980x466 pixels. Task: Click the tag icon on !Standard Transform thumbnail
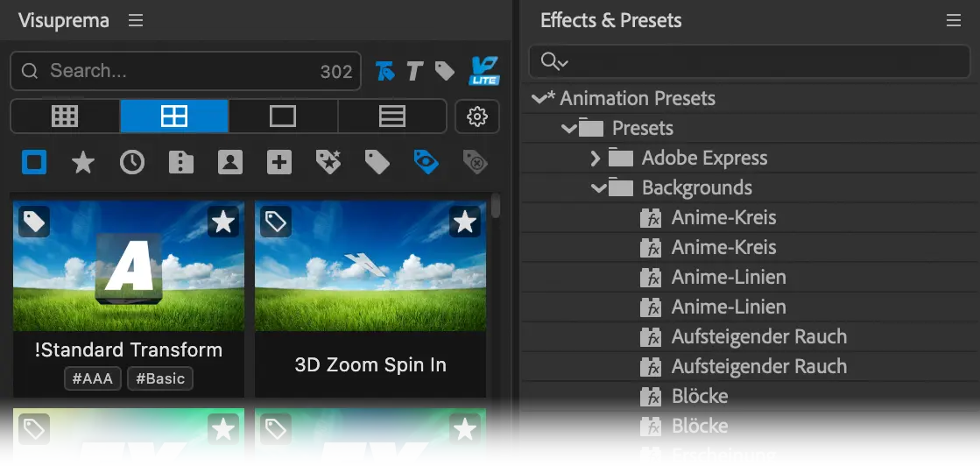(34, 222)
